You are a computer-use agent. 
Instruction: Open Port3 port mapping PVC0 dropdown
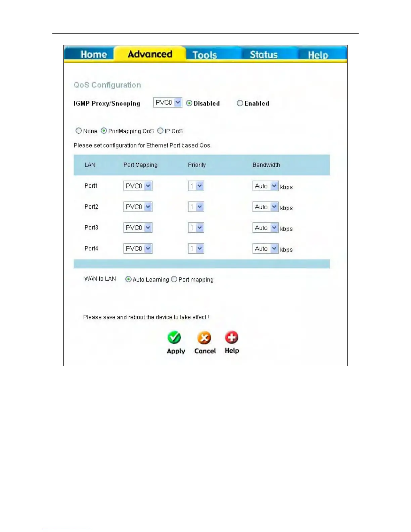click(138, 227)
